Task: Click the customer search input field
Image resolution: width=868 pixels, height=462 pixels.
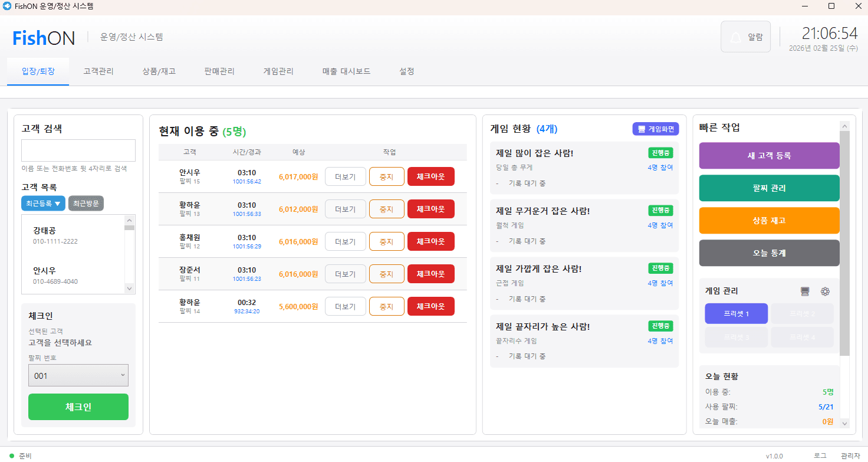Action: (78, 150)
